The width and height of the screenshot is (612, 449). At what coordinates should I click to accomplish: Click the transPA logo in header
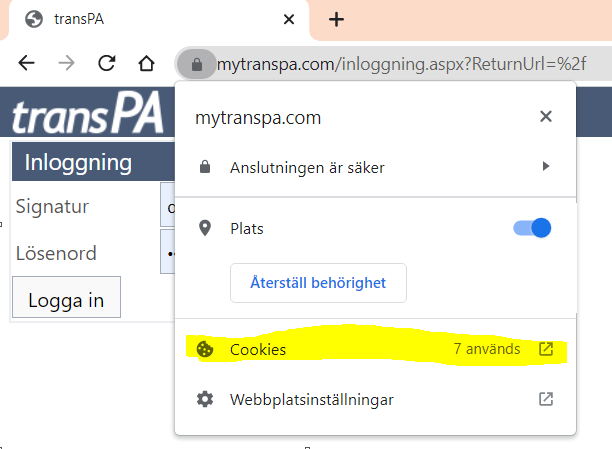point(87,112)
